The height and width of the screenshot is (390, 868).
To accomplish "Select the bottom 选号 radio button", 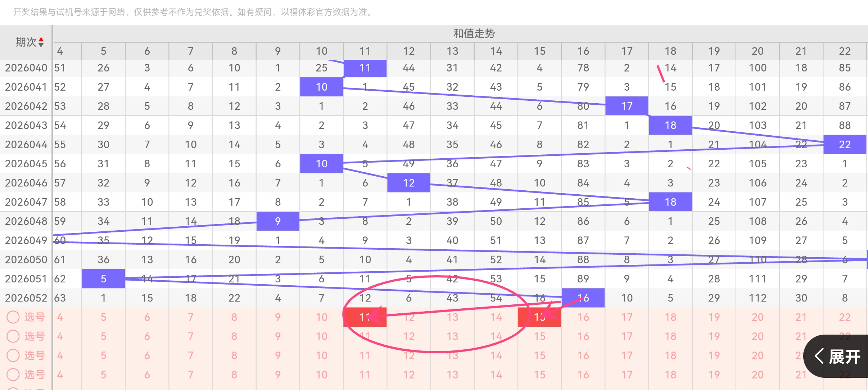I will coord(13,374).
